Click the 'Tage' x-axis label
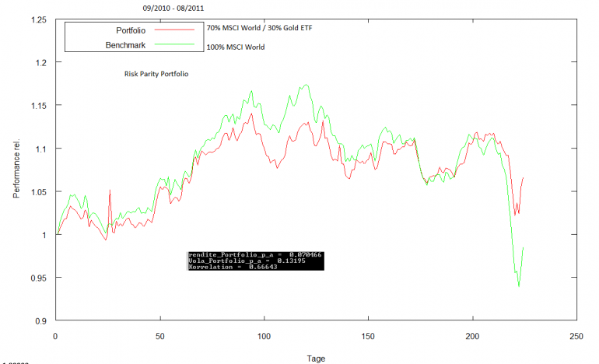Screen dimensions: 599x364 (x=316, y=359)
